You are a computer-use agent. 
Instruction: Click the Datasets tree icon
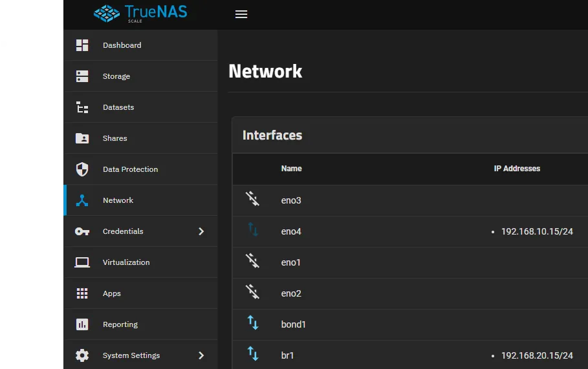(82, 107)
